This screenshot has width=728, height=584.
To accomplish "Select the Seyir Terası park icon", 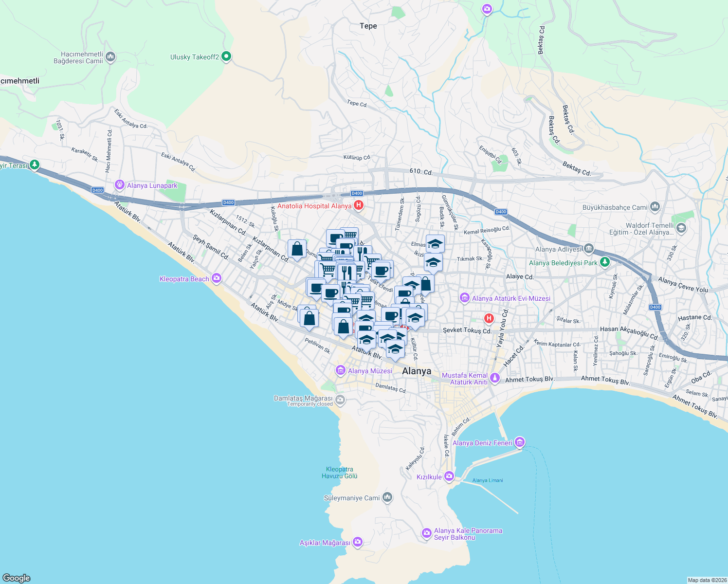I will [x=34, y=165].
